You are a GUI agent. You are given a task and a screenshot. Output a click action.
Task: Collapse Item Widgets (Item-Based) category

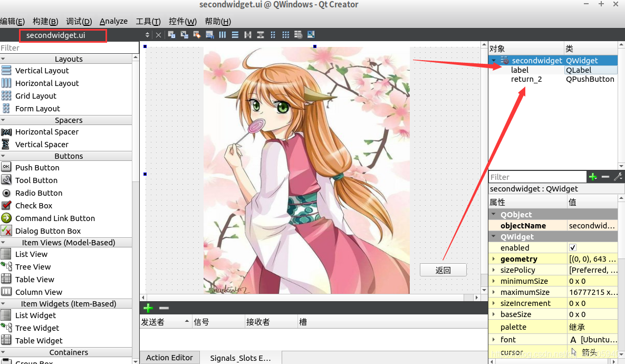[x=3, y=304]
